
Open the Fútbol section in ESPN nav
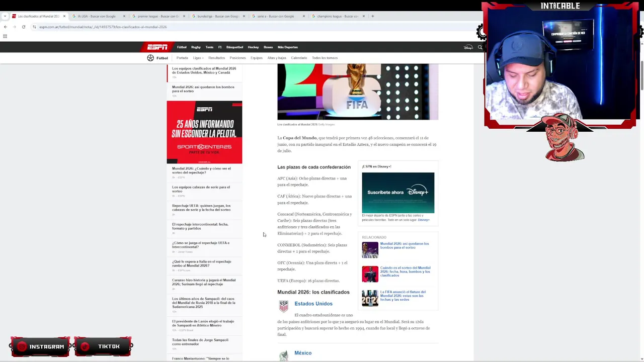tap(182, 47)
